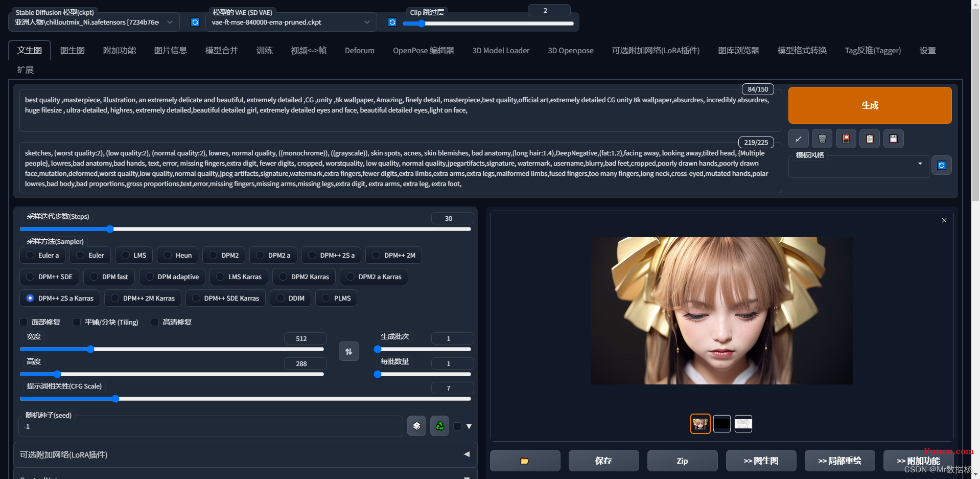Open the 设置 settings tab
Viewport: 980px width, 479px height.
point(928,51)
